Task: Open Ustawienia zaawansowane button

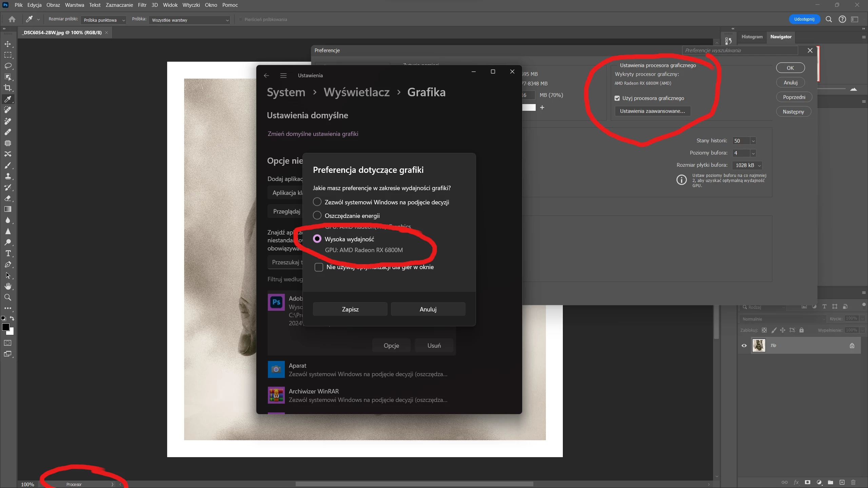Action: pos(652,111)
